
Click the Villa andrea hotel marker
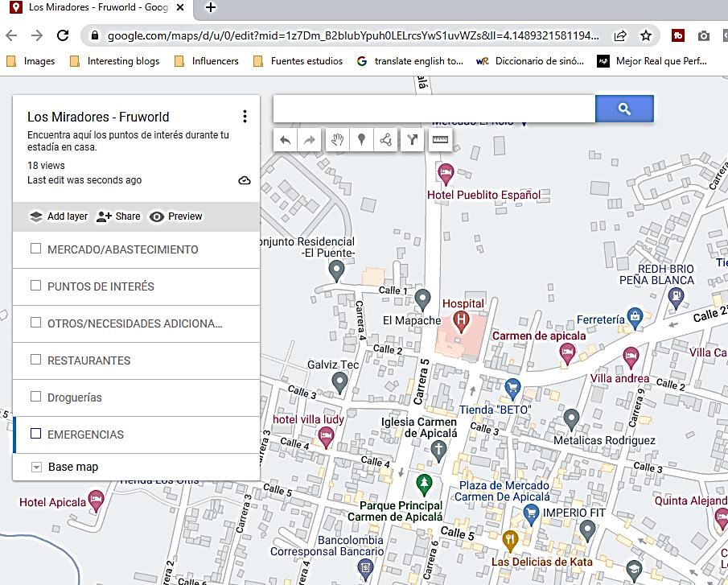pos(631,357)
